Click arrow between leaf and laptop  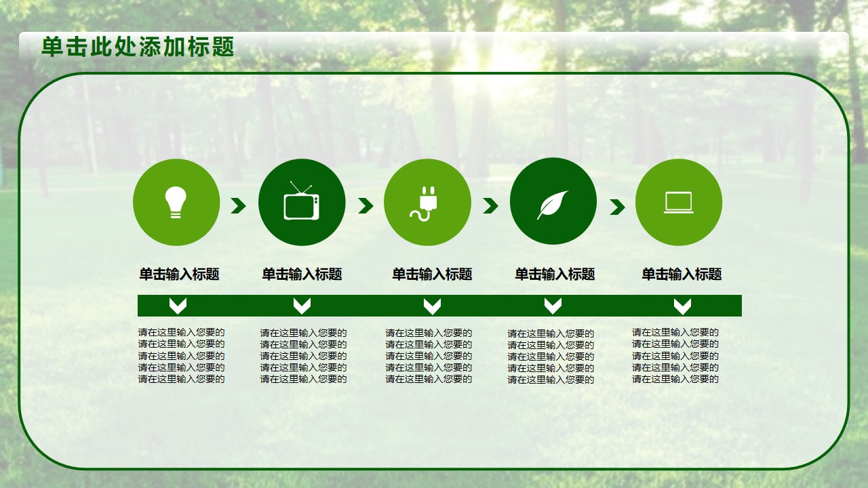click(x=617, y=207)
